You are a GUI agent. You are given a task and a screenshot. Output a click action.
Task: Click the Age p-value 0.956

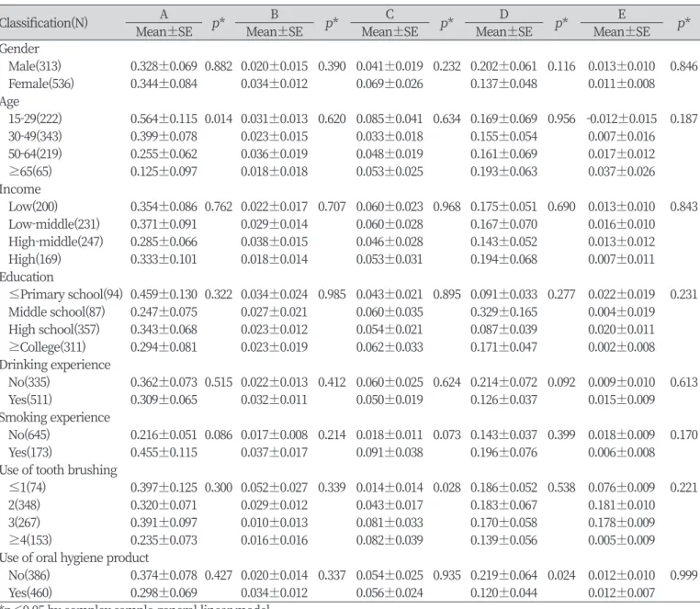point(561,118)
